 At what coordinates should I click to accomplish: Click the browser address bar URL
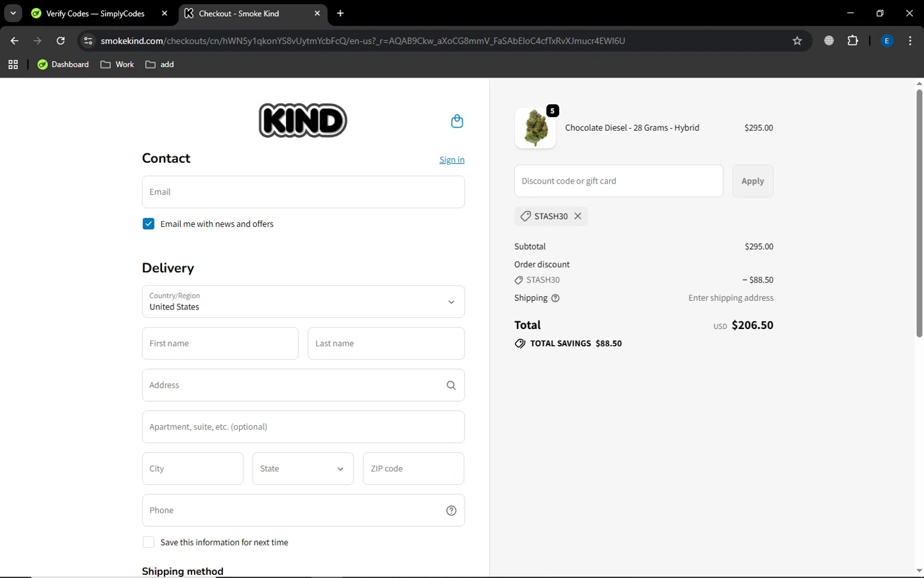point(363,41)
